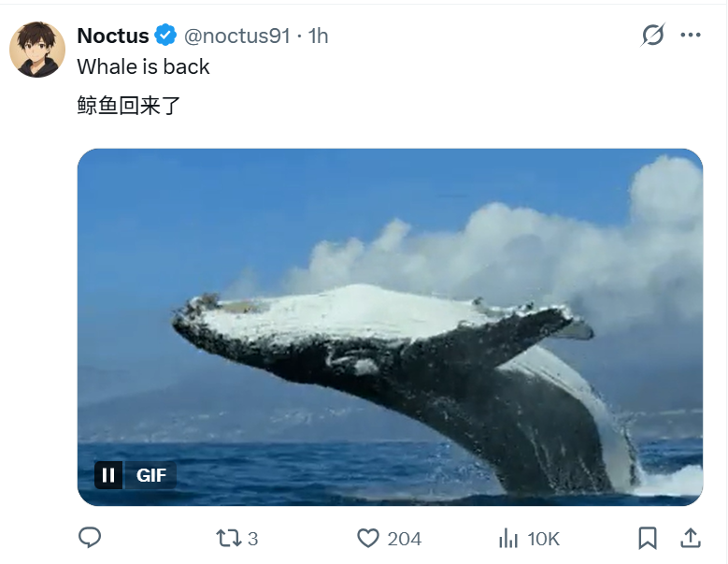Click the GIF label badge
728x564 pixels.
[x=150, y=475]
